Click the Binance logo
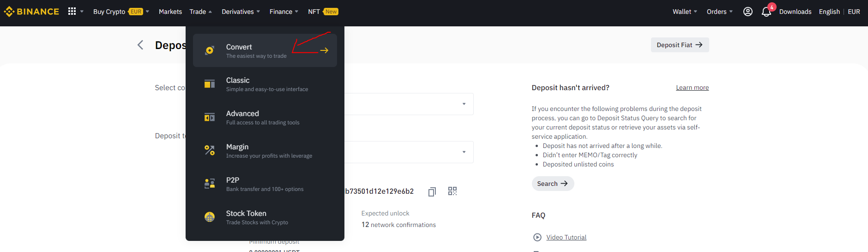 pos(31,12)
